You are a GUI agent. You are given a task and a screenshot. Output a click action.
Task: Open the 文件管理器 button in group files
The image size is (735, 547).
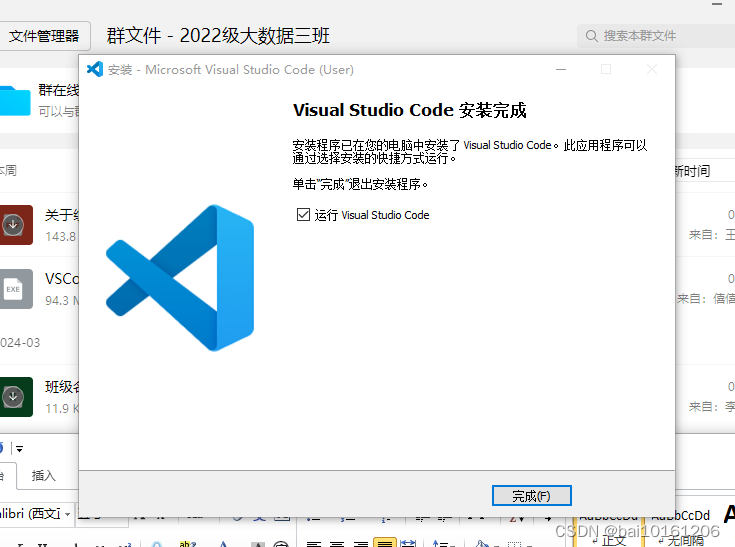coord(45,36)
